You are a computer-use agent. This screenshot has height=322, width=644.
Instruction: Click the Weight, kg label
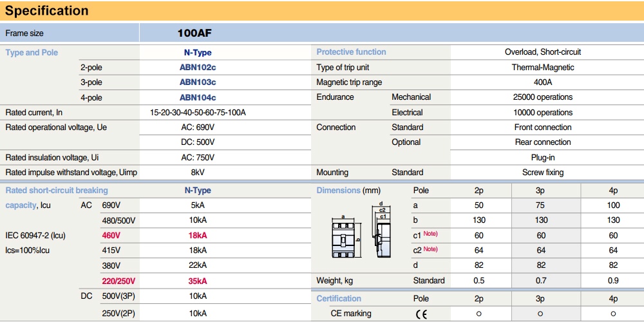coord(335,281)
